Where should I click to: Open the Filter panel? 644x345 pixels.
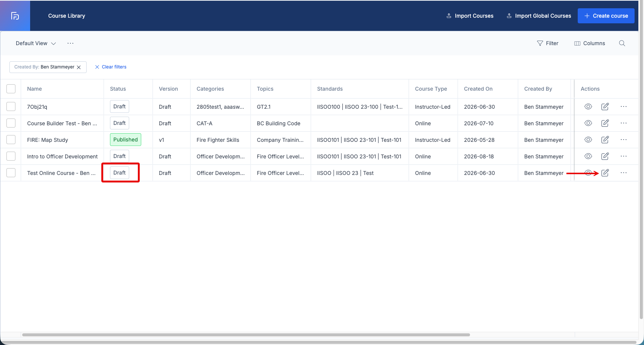[548, 43]
